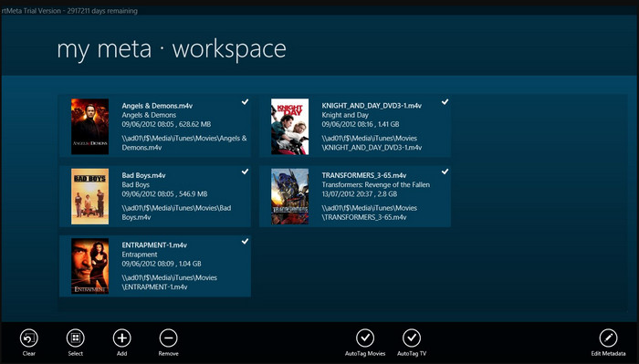Click the Bad Boys poster thumbnail
Image resolution: width=639 pixels, height=364 pixels.
(90, 196)
